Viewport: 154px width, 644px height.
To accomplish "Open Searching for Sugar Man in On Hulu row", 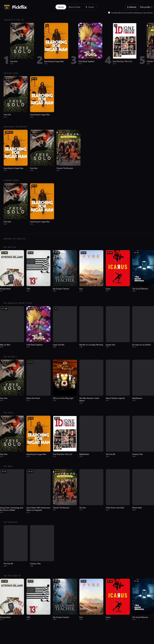I will pyautogui.click(x=38, y=434).
